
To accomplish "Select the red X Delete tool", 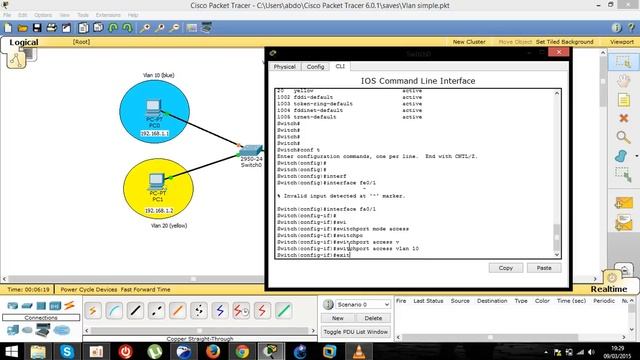I will 623,118.
